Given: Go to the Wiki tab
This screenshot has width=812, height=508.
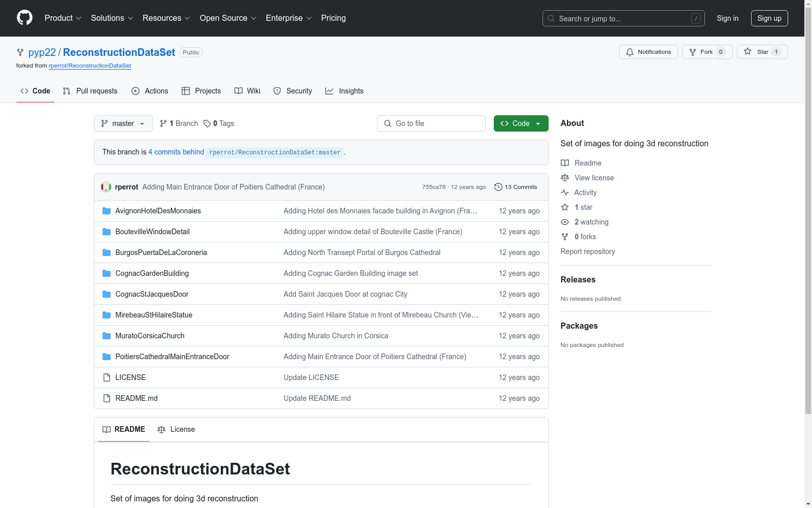Looking at the screenshot, I should coord(248,91).
